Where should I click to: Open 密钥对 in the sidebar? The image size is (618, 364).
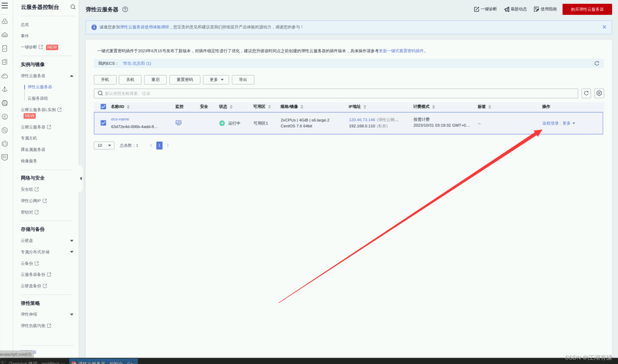coord(30,212)
